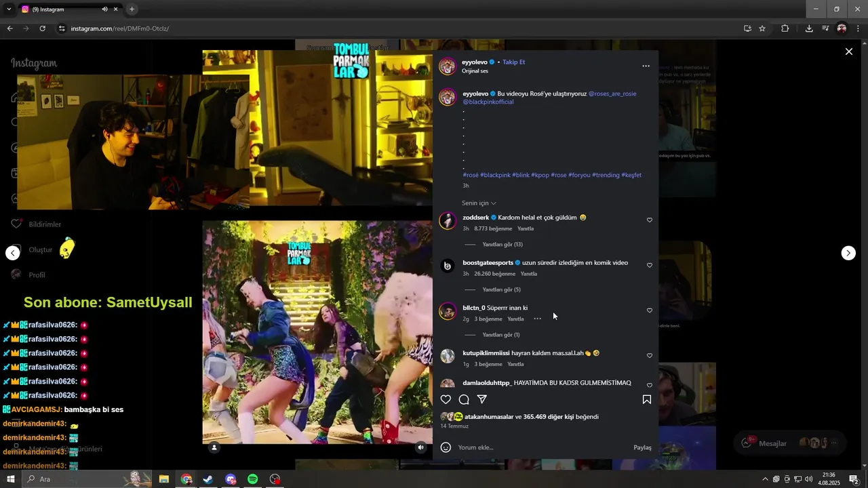Open the 'Senin için' comment sort dropdown
The height and width of the screenshot is (488, 868).
pos(479,203)
